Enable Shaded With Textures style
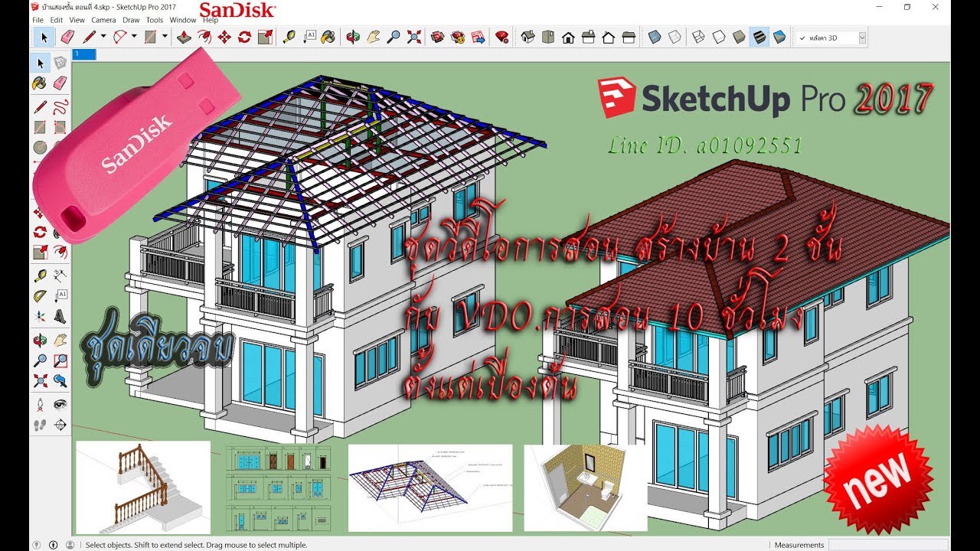The width and height of the screenshot is (980, 551). coord(759,37)
